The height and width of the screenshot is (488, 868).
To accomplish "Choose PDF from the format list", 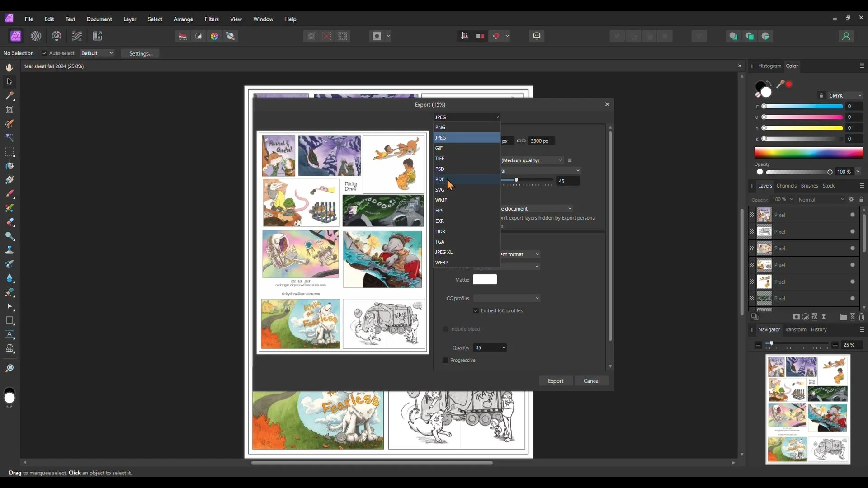I will (x=440, y=179).
